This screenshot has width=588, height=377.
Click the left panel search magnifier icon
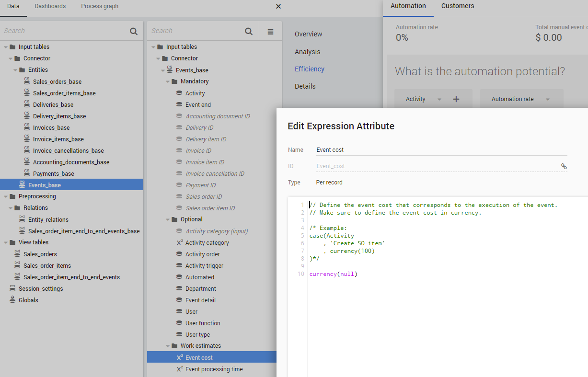point(133,31)
